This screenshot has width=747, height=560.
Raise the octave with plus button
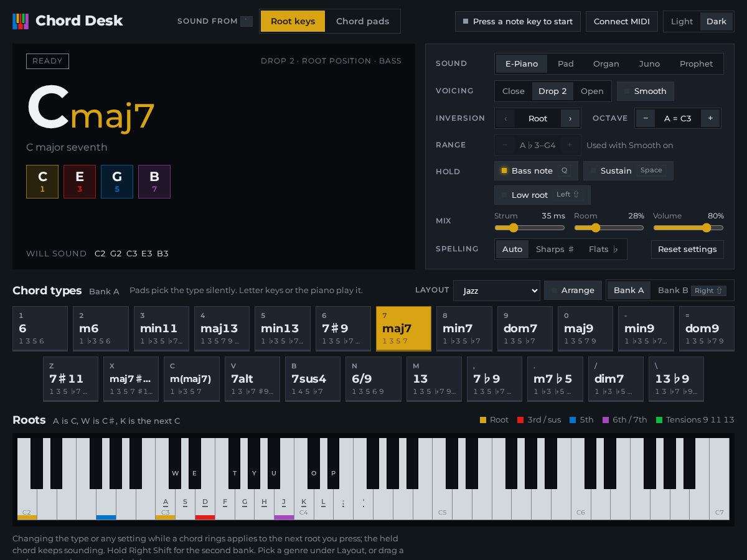(710, 118)
